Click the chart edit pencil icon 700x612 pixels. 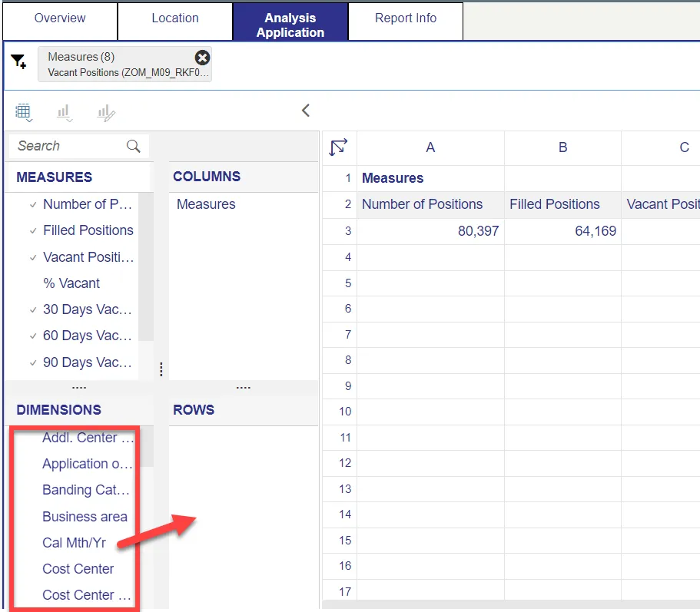pos(106,114)
